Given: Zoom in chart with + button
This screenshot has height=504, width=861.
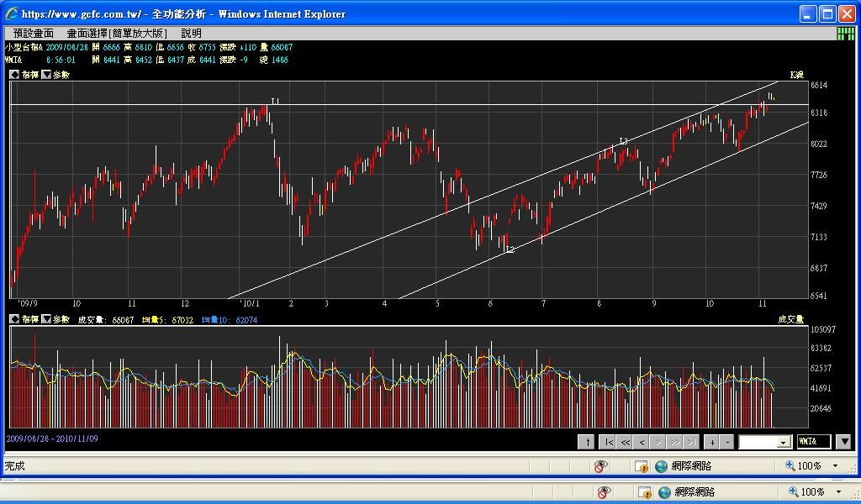Looking at the screenshot, I should click(x=712, y=442).
